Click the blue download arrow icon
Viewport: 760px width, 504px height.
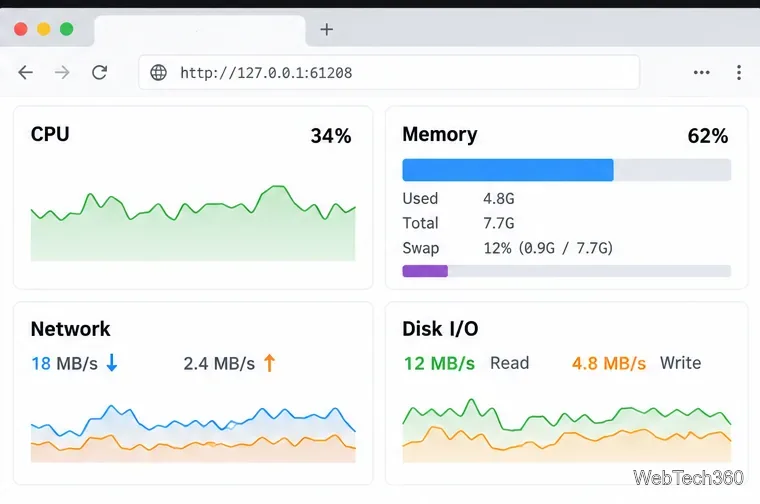point(112,362)
